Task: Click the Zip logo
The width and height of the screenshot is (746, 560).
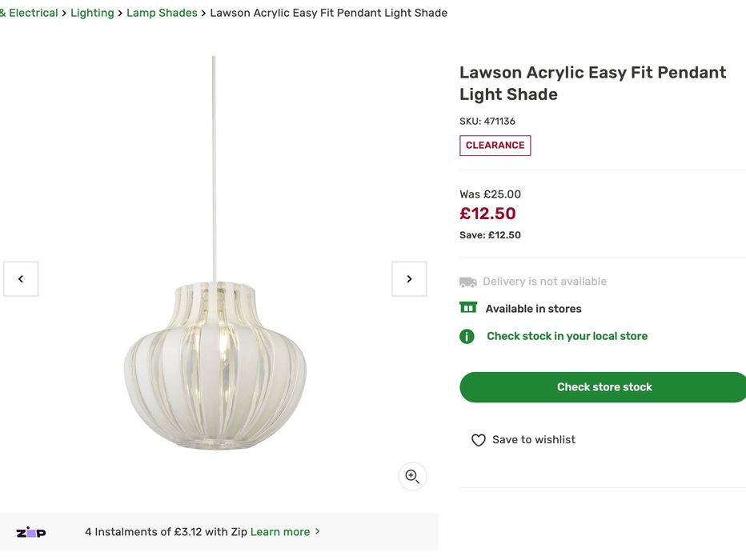Action: 31,533
